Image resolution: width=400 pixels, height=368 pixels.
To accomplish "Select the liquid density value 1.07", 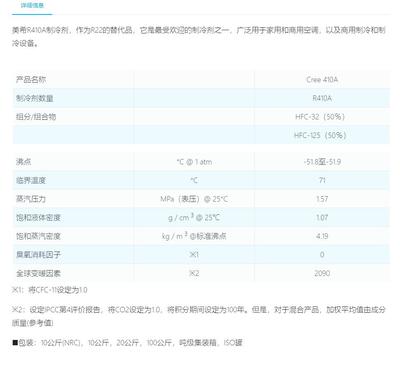I will coord(322,218).
